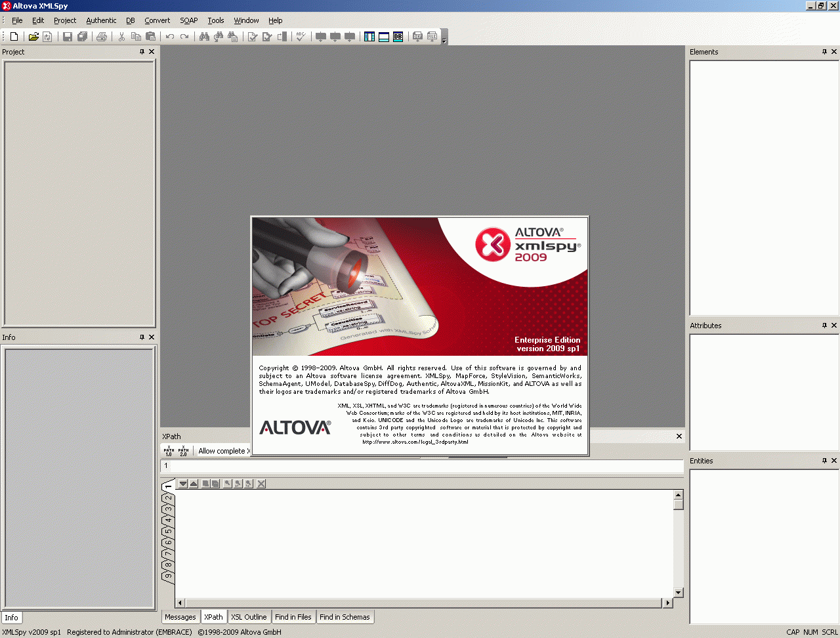Close the Info panel
The image size is (840, 638).
point(152,337)
